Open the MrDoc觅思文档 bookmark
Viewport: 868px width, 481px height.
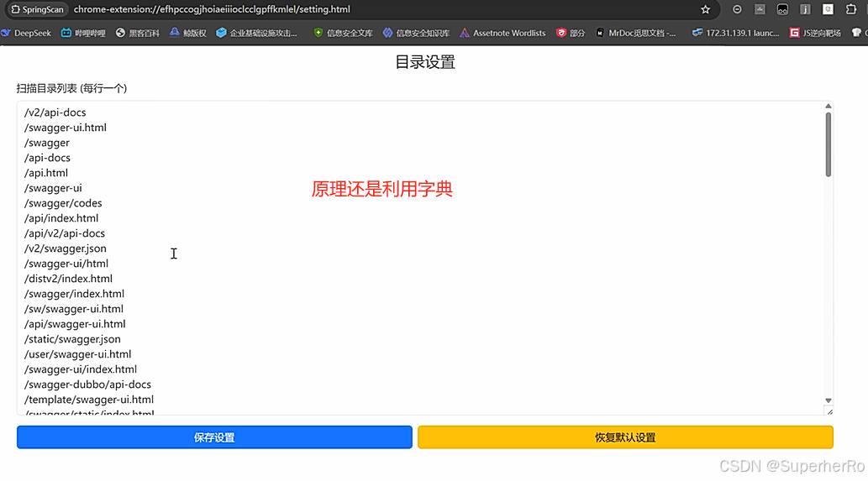635,34
